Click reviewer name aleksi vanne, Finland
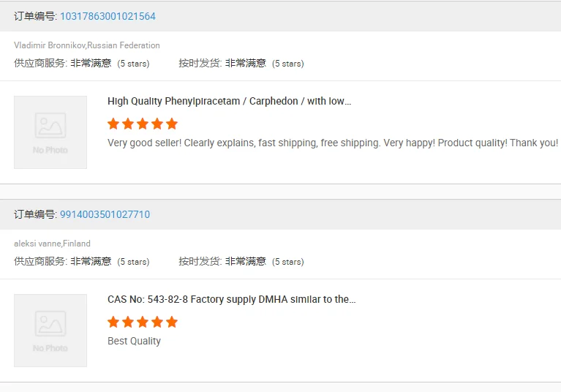 click(52, 244)
